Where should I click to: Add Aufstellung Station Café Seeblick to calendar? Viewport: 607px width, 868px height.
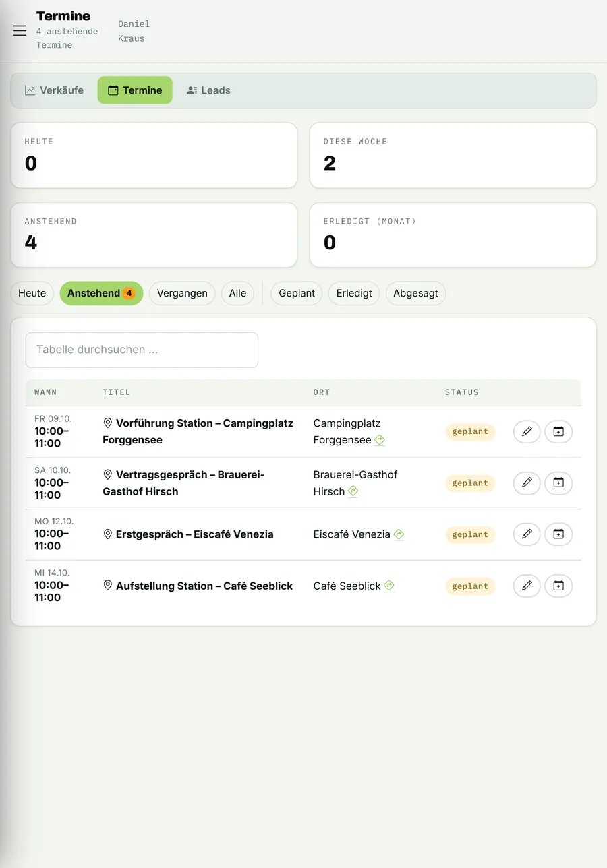coord(558,586)
